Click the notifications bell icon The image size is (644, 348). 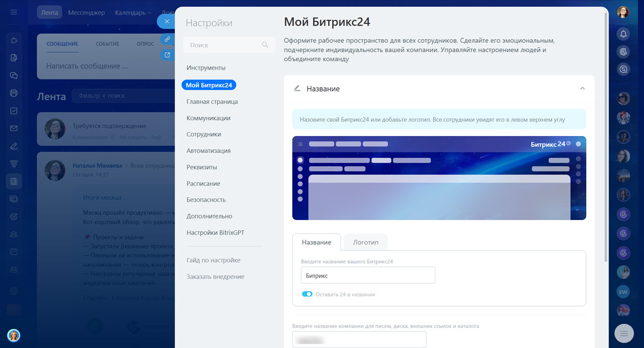coord(623,34)
